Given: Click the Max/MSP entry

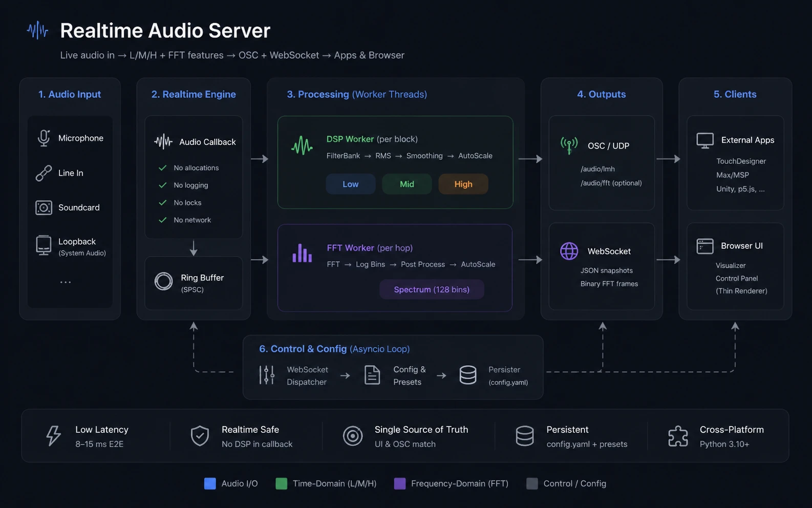Looking at the screenshot, I should (733, 175).
